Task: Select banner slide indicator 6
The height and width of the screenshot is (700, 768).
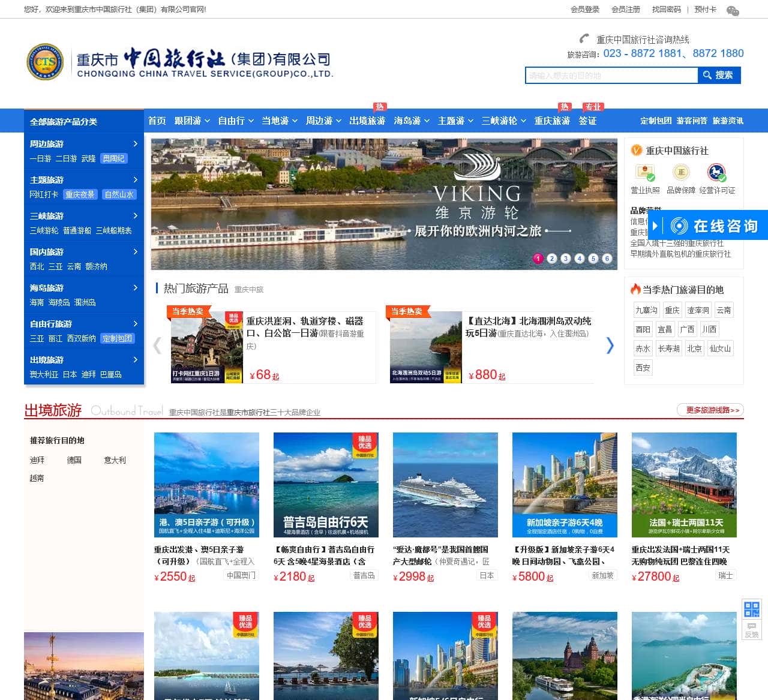Action: click(607, 259)
